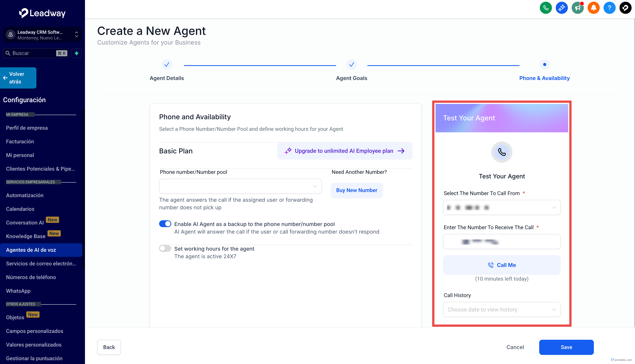Click the Call Me button
This screenshot has width=635, height=364.
click(501, 265)
